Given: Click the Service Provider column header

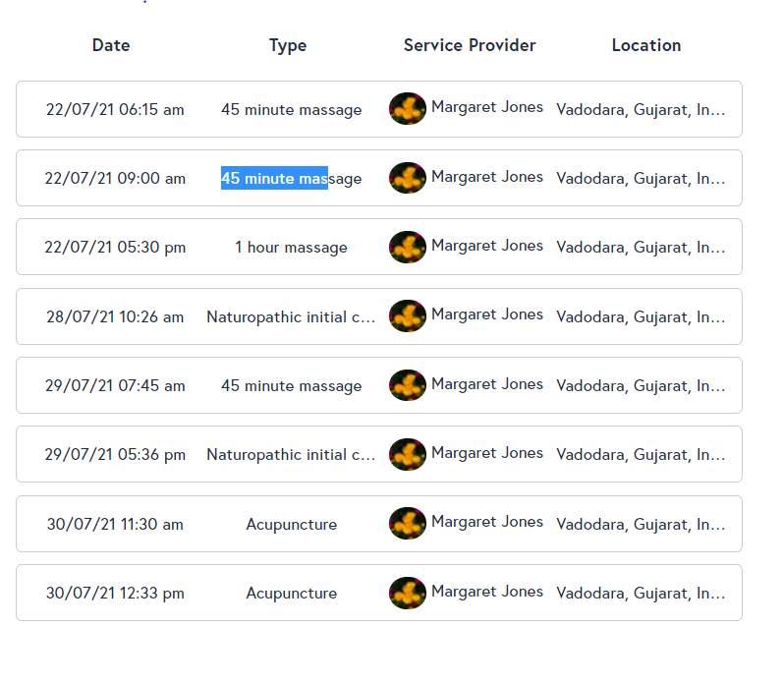Looking at the screenshot, I should [470, 45].
